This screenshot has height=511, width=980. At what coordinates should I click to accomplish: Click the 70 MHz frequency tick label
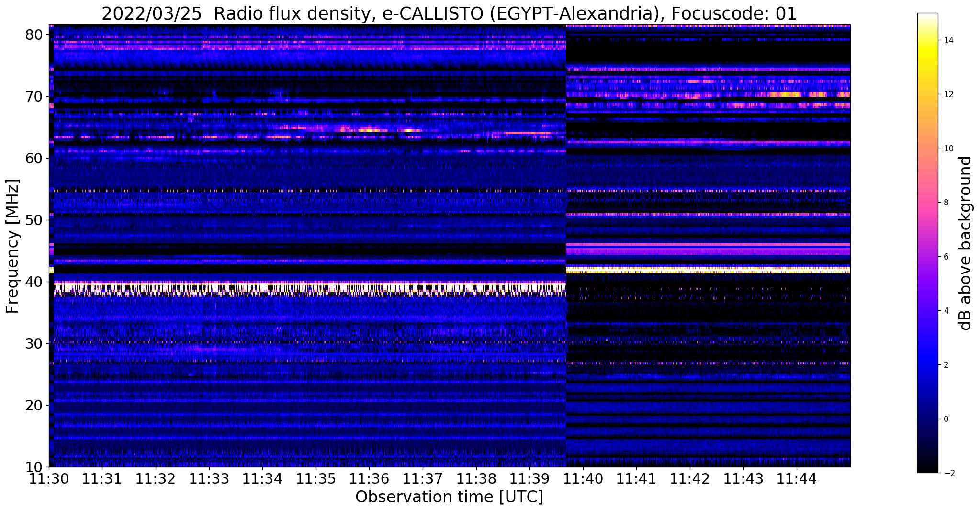(x=35, y=96)
